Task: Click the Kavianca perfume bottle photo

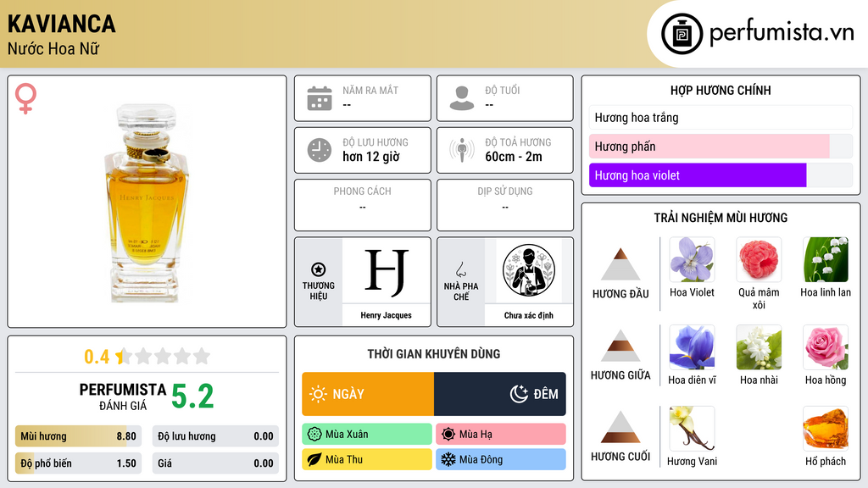Action: (146, 203)
